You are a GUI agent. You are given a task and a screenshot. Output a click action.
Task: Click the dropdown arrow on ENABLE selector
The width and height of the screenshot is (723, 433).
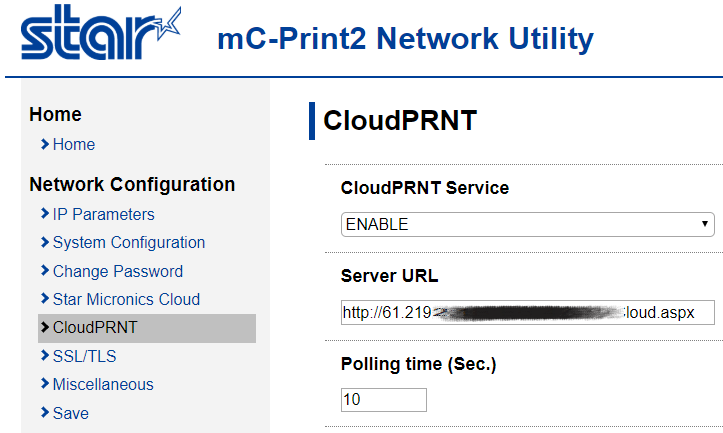tap(705, 224)
